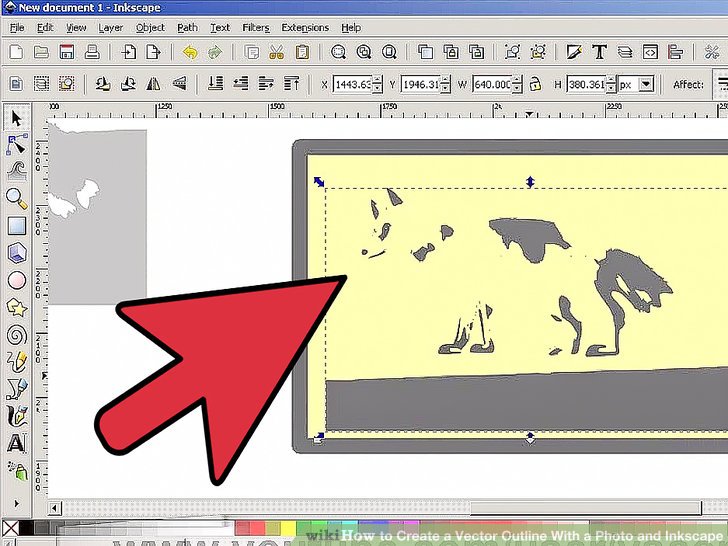The image size is (728, 546).
Task: Select the Bezier pen tool
Action: tap(17, 389)
